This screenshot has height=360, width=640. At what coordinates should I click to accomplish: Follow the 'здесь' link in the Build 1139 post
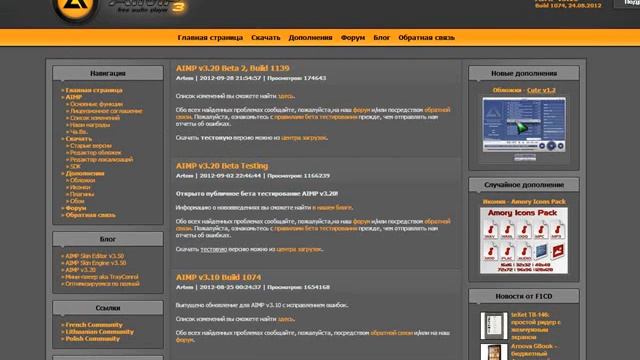point(286,96)
